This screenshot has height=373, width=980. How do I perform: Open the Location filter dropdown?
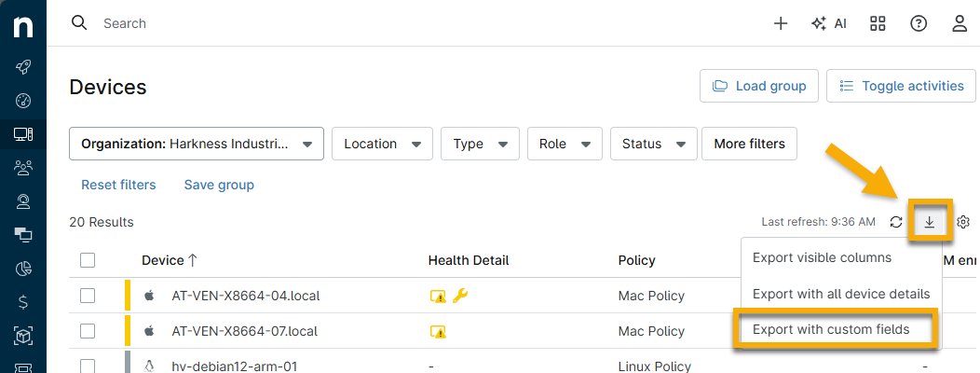pos(382,144)
